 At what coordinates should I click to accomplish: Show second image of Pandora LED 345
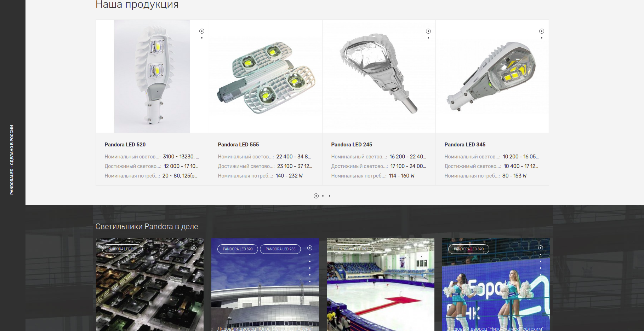point(542,38)
